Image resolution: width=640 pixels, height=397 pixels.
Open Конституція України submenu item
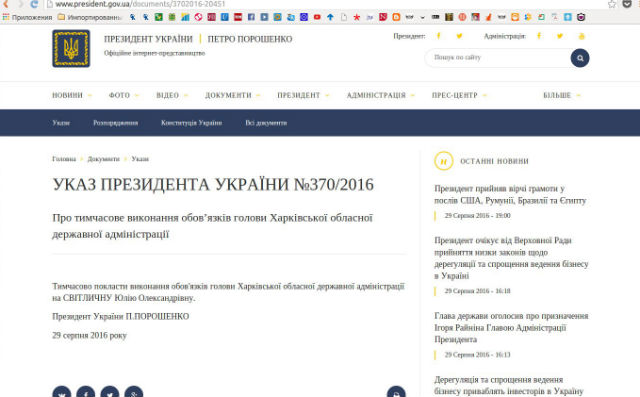pos(191,123)
